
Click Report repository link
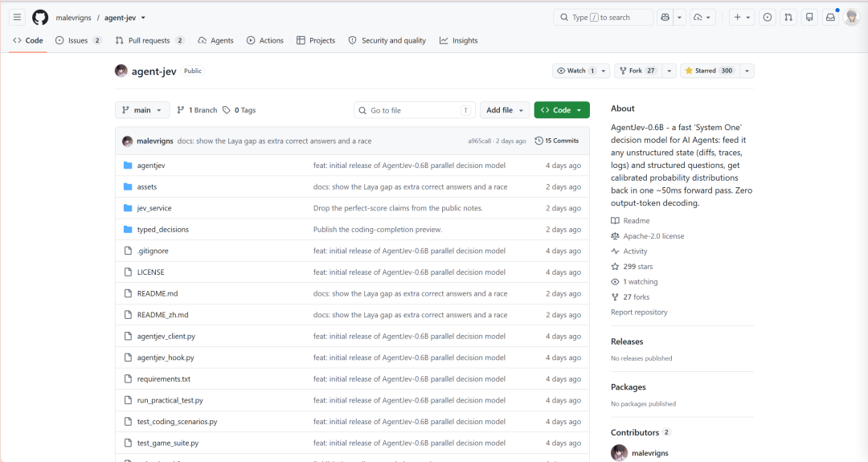tap(639, 312)
